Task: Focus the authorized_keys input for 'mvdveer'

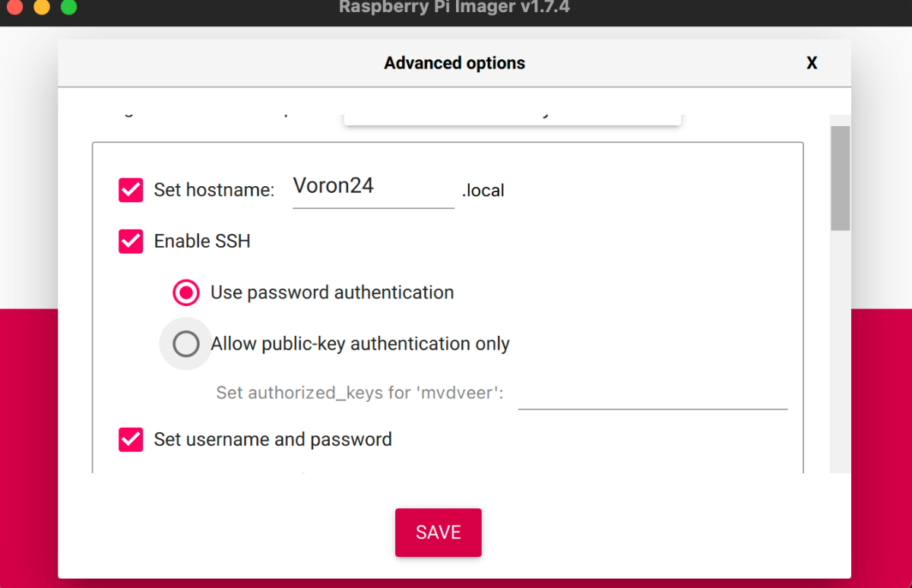Action: pyautogui.click(x=653, y=394)
